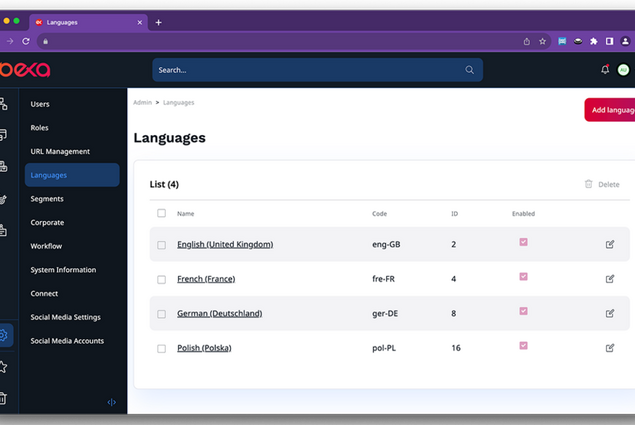The width and height of the screenshot is (635, 425).
Task: Open the browser extensions puzzle icon
Action: 594,41
